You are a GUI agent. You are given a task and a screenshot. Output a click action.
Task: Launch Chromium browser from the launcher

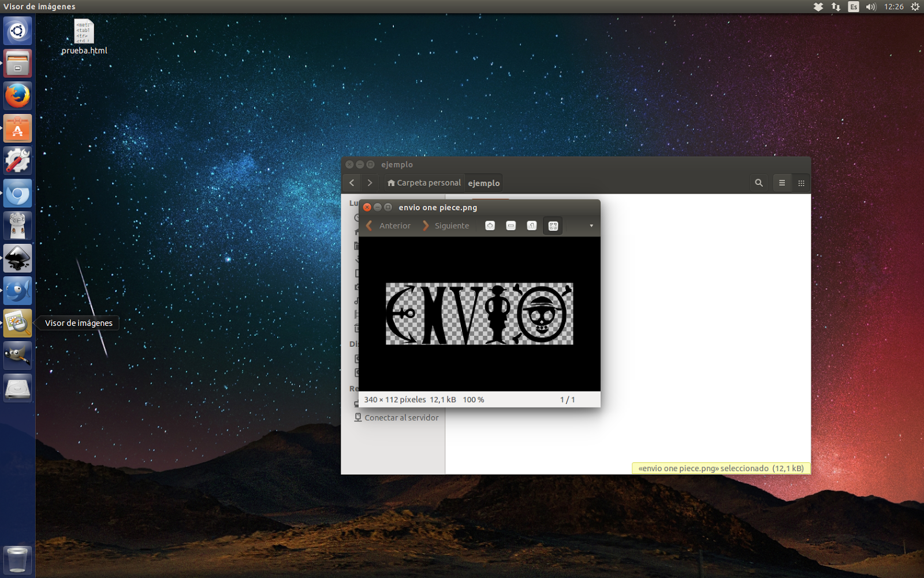click(x=18, y=193)
